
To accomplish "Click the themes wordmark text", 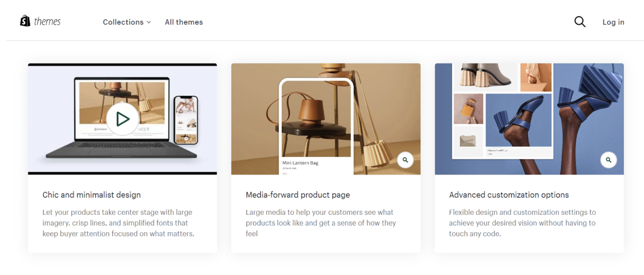I will (47, 21).
